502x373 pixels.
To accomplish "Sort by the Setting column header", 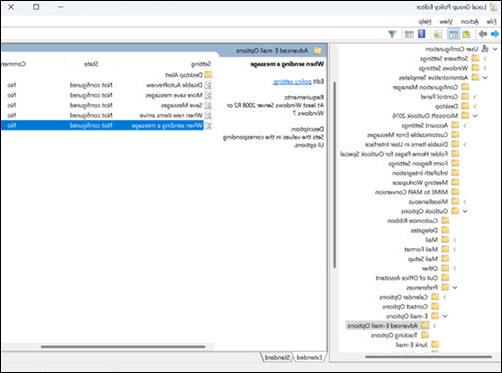I will tap(201, 64).
